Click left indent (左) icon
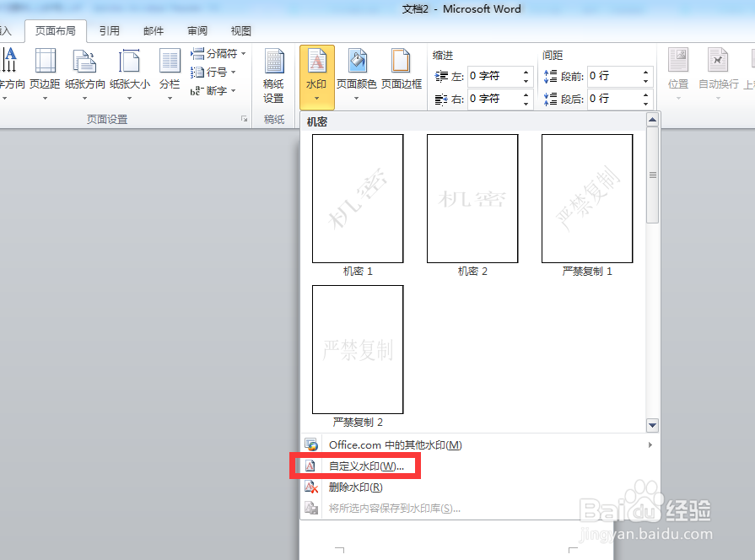This screenshot has height=560, width=755. click(441, 76)
